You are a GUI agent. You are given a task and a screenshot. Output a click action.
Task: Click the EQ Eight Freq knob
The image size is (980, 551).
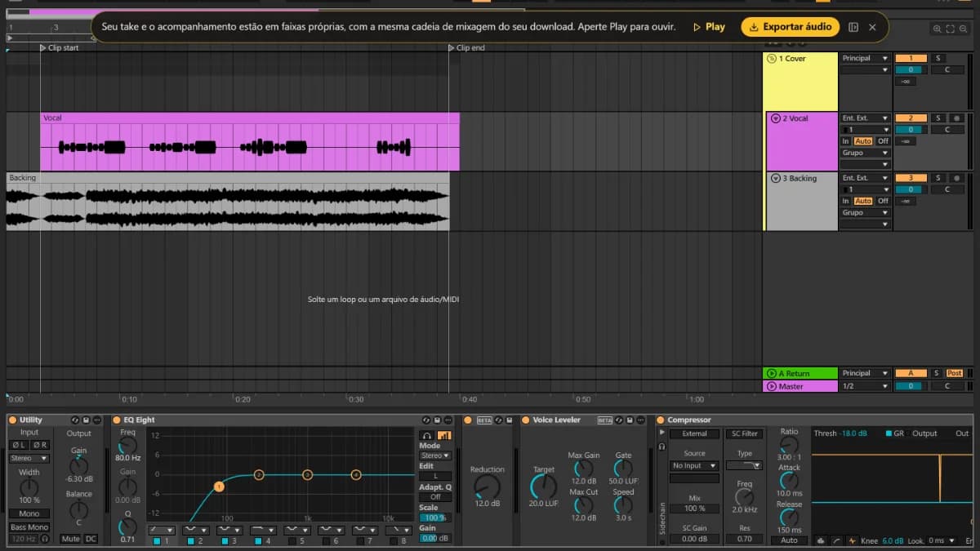point(127,446)
